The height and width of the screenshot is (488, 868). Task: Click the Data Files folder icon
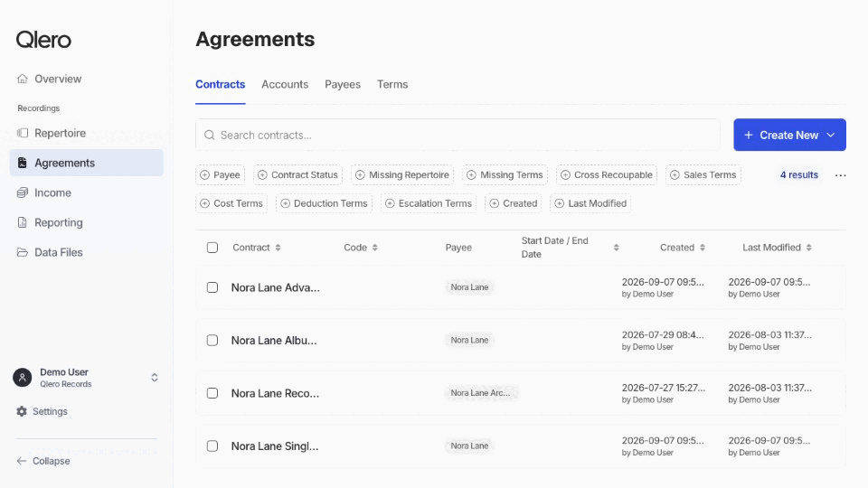(22, 252)
